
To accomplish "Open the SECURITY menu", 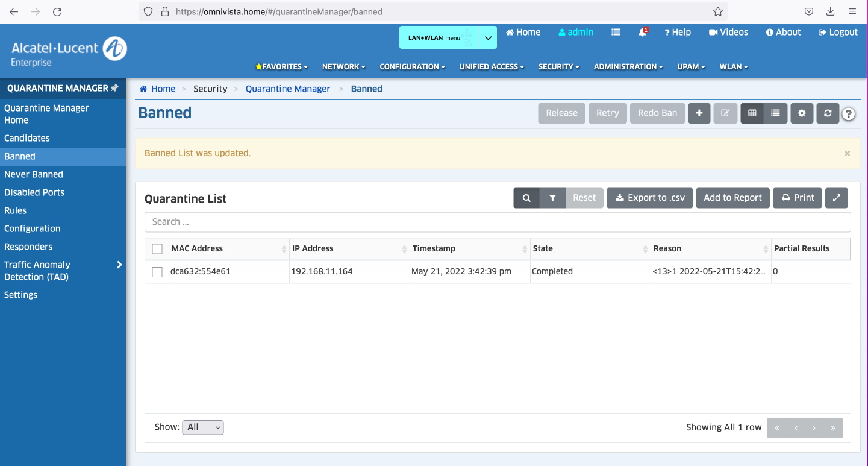I will 558,67.
